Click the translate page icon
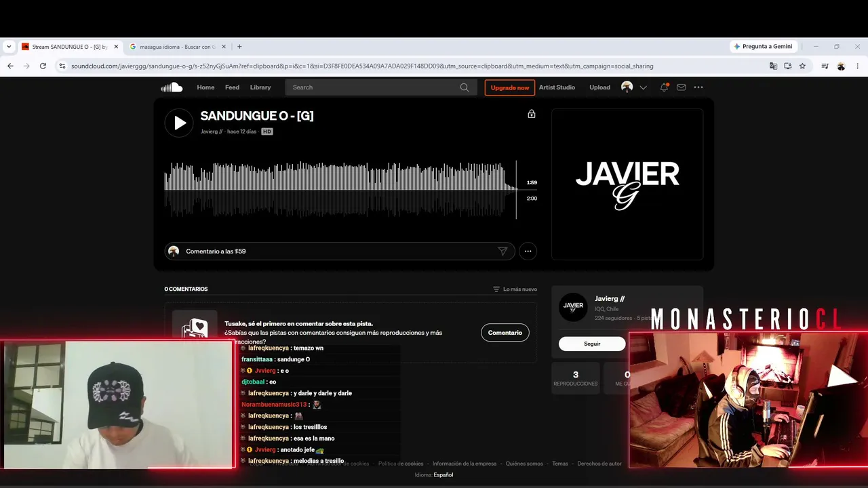868x488 pixels. point(773,66)
